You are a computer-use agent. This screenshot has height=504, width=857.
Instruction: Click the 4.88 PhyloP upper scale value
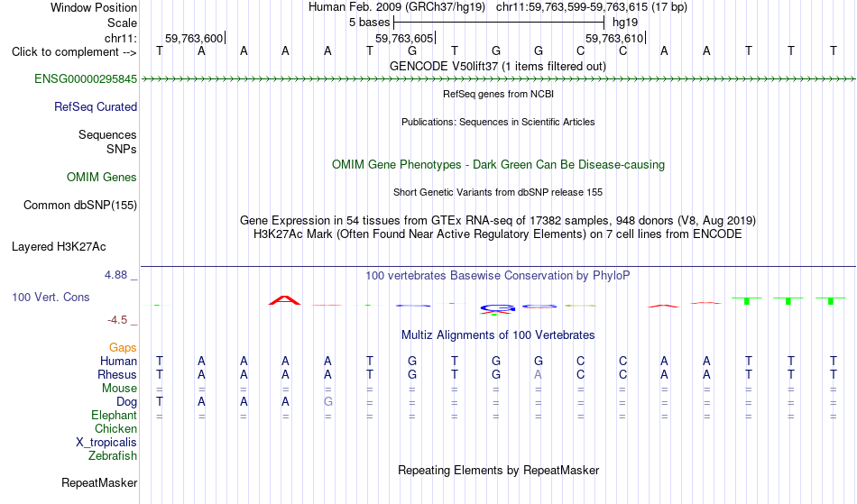[115, 275]
